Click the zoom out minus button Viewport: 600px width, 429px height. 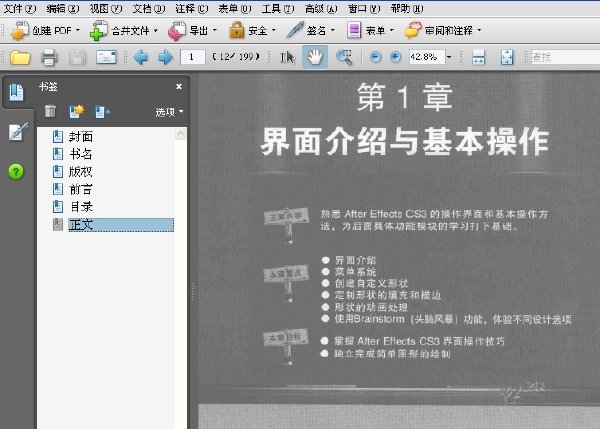(x=376, y=57)
